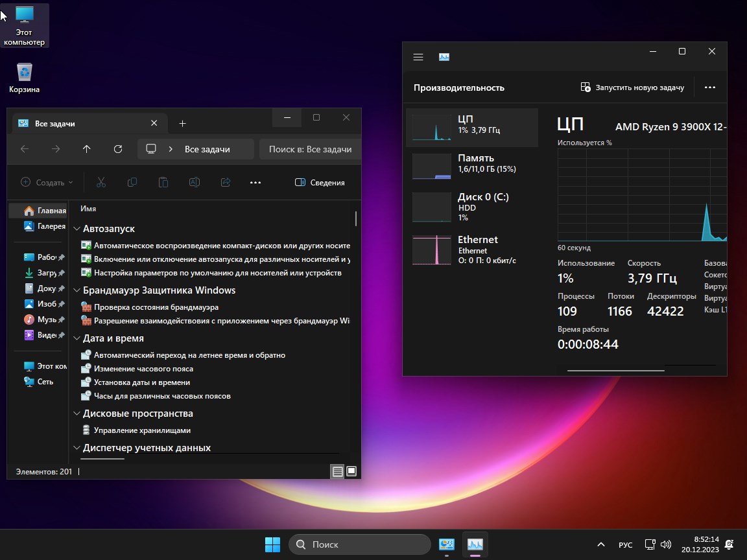Open the Создать dropdown menu
747x560 pixels.
[x=47, y=183]
